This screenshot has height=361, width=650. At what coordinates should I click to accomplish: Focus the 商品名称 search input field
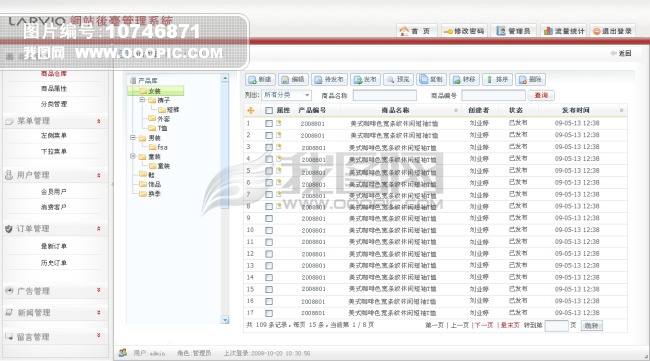(x=385, y=95)
